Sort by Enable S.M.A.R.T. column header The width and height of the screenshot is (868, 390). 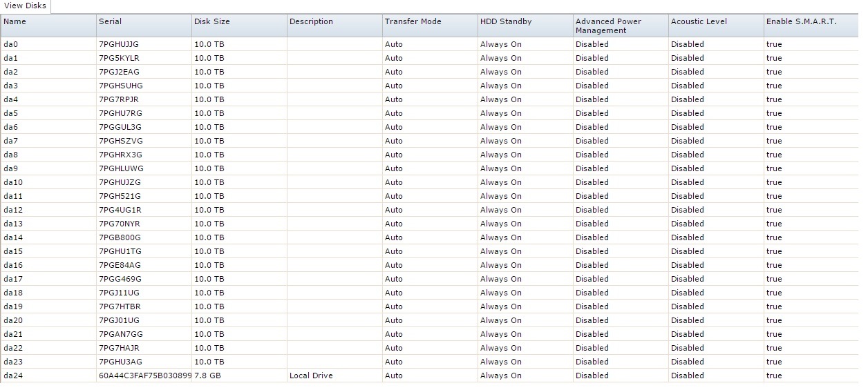click(x=811, y=26)
